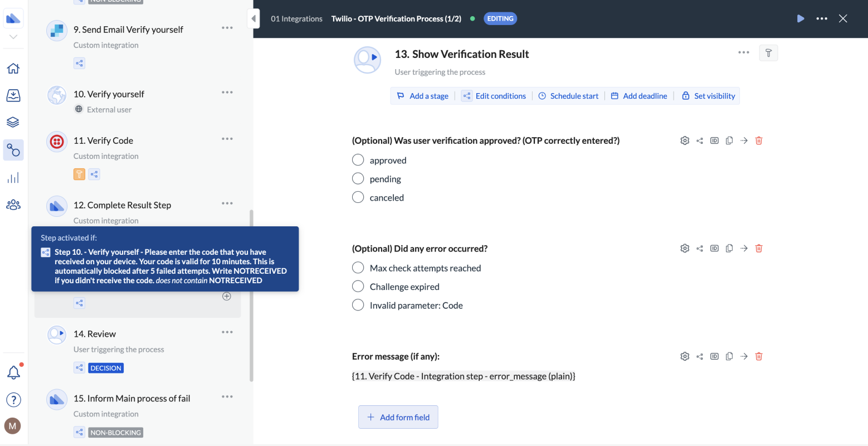Image resolution: width=868 pixels, height=446 pixels.
Task: Click the stacked layers icon in sidebar
Action: click(x=13, y=122)
